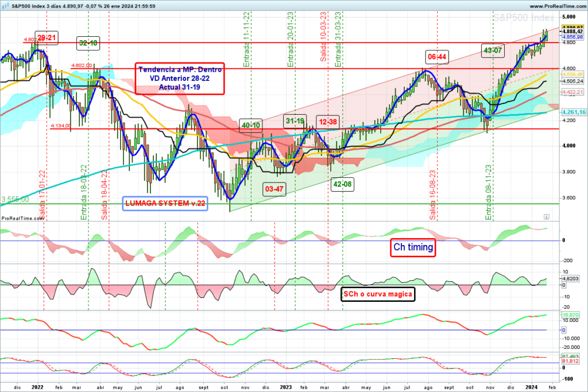The height and width of the screenshot is (392, 588).
Task: Click the 3.800 price axis label
Action: 569,172
